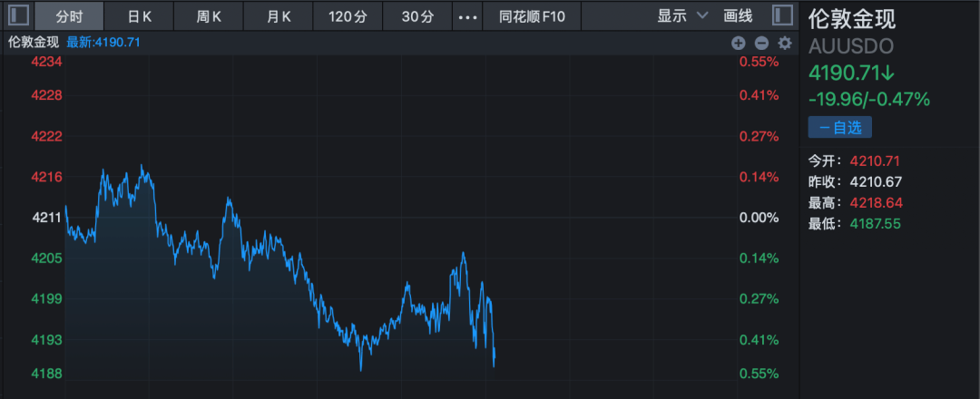Click the 伦敦金现 title in side panel
The height and width of the screenshot is (399, 980).
coord(844,19)
